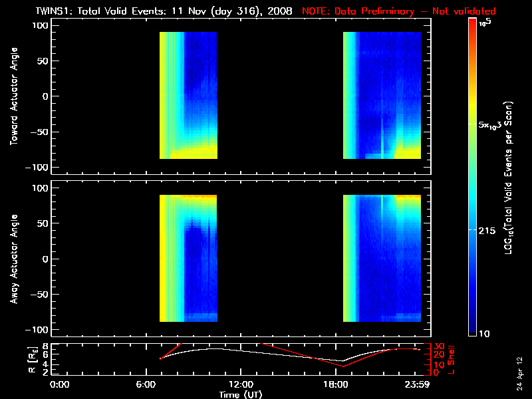Click the '18:00' time tick label
The width and height of the screenshot is (532, 399).
click(x=336, y=385)
